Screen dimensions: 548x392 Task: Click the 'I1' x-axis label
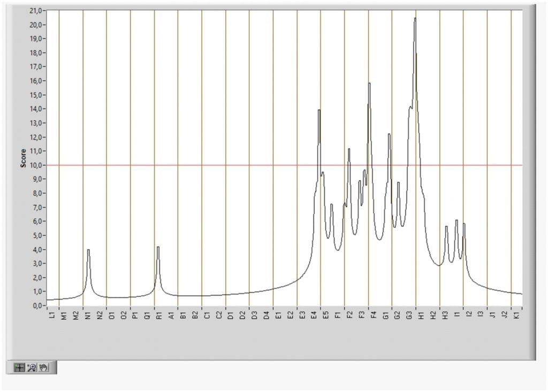457,315
